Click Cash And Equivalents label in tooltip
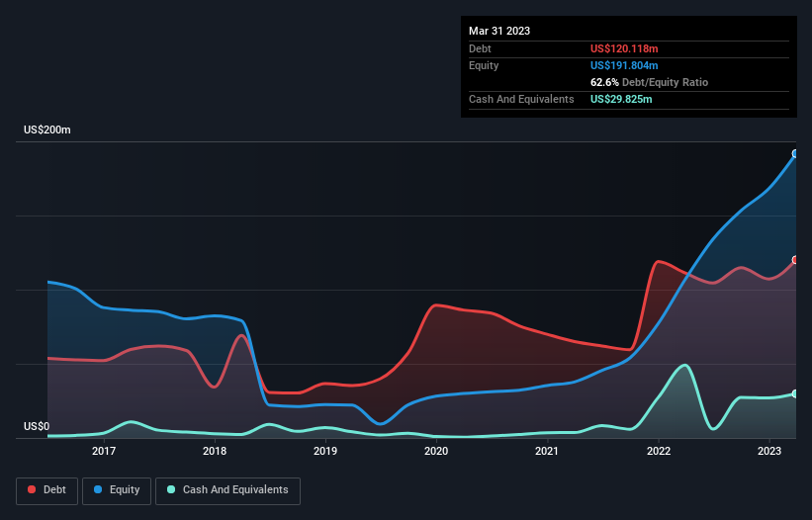The width and height of the screenshot is (812, 520). pyautogui.click(x=521, y=99)
